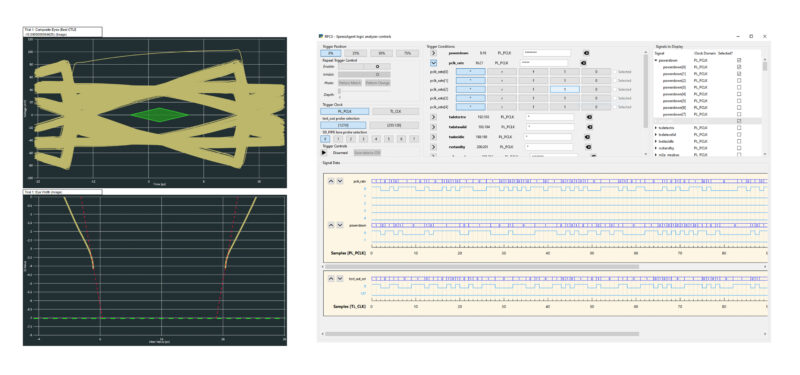The image size is (800, 375).
Task: Move the pclk_rate waveform up with its arrow
Action: 331,181
